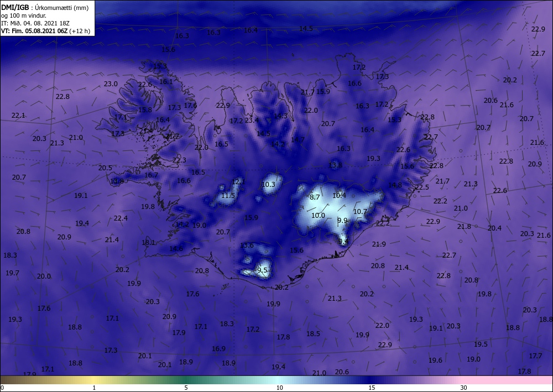Click the map value 10.7
553x392 pixels.
coord(361,212)
